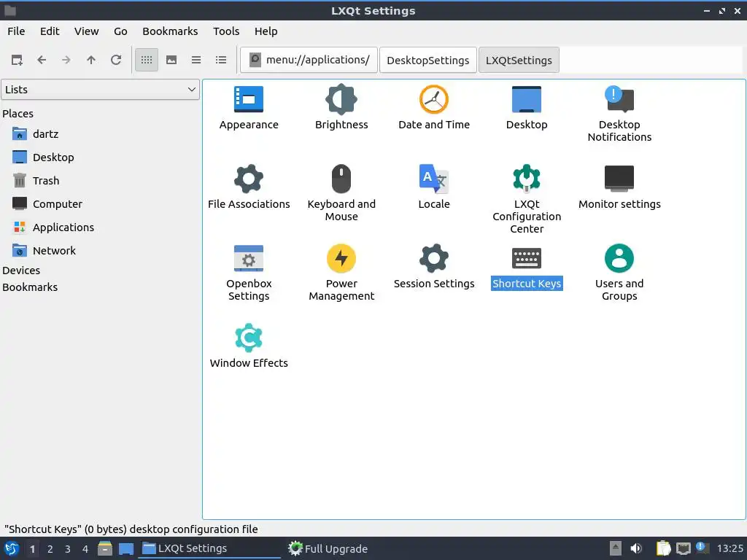Open the Locale settings icon
The image size is (747, 560).
pyautogui.click(x=433, y=179)
